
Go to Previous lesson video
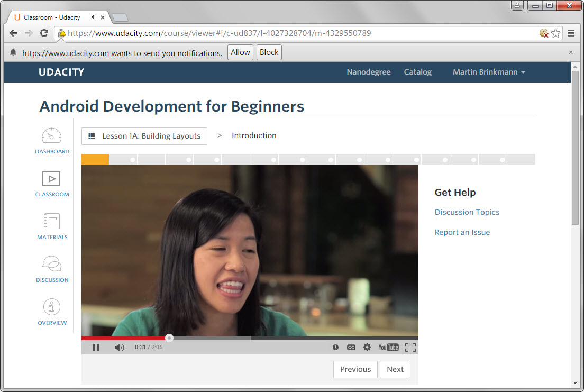355,369
